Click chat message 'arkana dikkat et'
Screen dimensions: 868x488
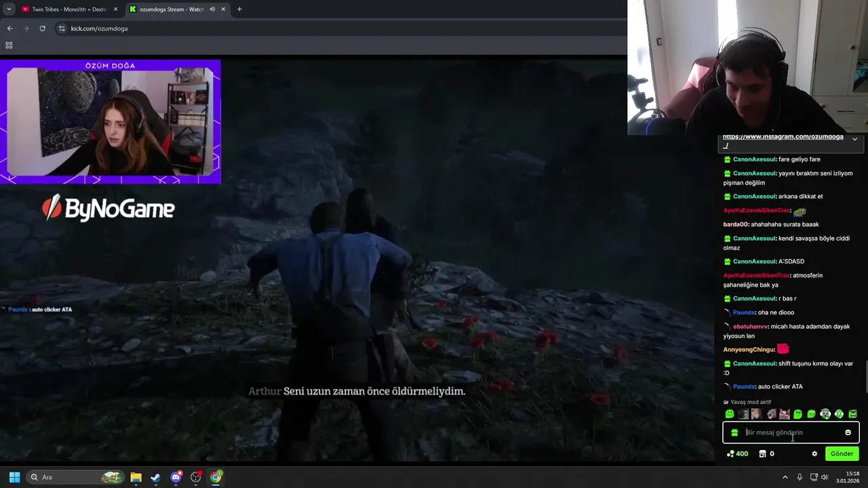(800, 197)
